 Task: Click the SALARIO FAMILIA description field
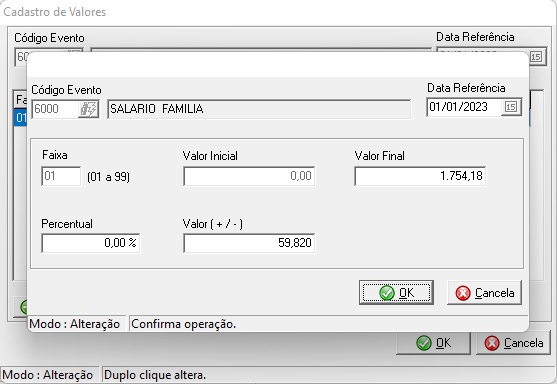[x=259, y=109]
